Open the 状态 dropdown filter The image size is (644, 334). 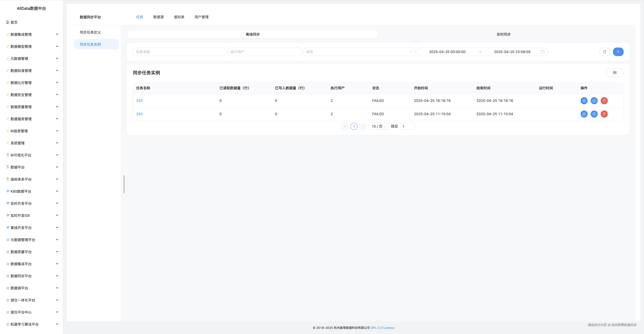(x=359, y=52)
